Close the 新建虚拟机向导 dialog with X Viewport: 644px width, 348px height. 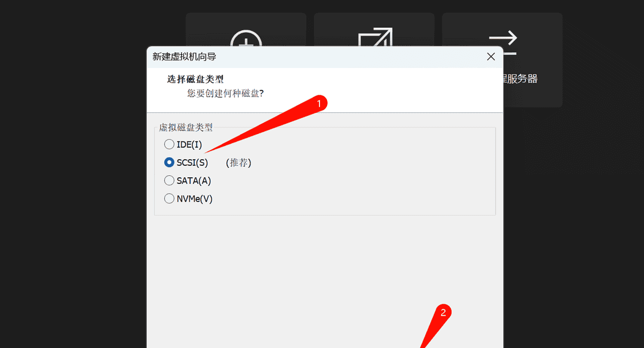pyautogui.click(x=491, y=57)
